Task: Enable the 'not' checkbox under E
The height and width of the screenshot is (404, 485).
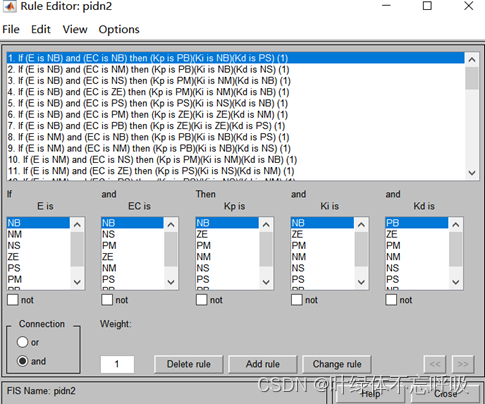Action: coord(13,300)
